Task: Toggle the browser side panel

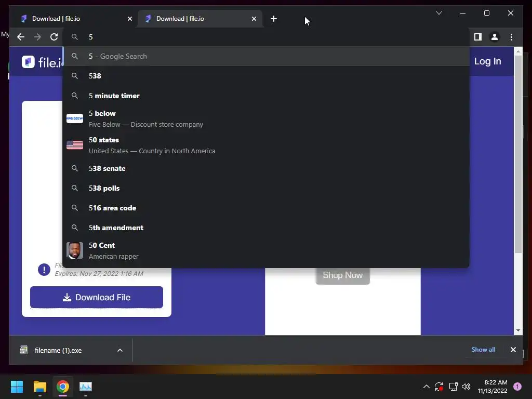Action: coord(478,37)
